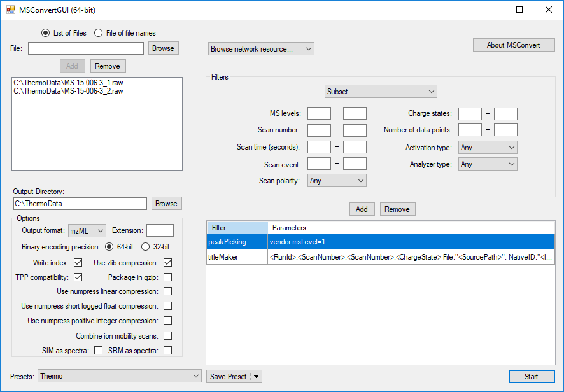564x392 pixels.
Task: Click the Filter column header
Action: click(x=237, y=228)
